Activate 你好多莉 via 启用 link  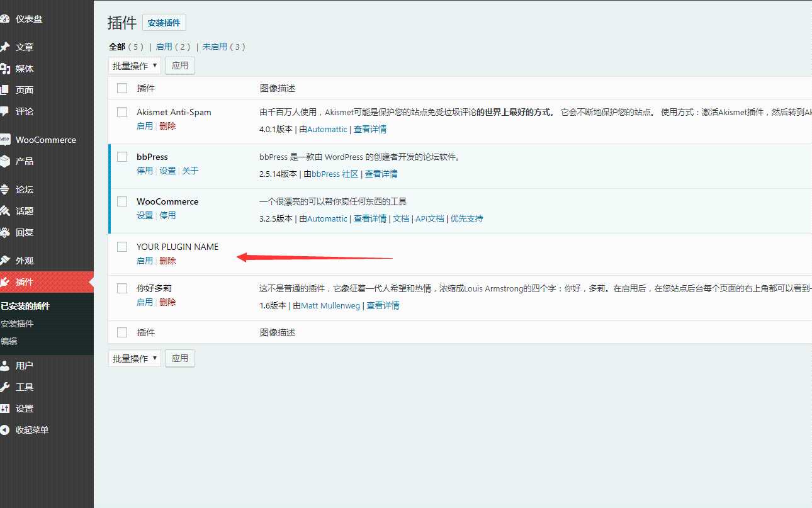(145, 302)
